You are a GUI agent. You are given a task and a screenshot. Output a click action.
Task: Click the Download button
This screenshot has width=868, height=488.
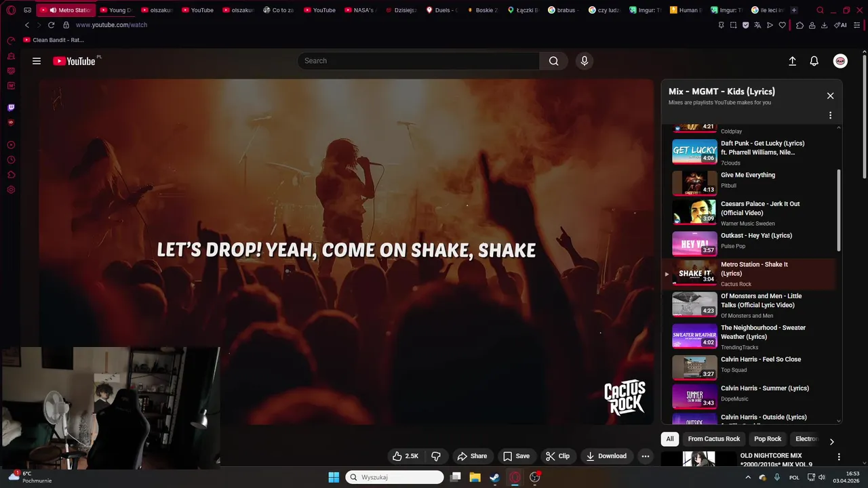pos(606,456)
